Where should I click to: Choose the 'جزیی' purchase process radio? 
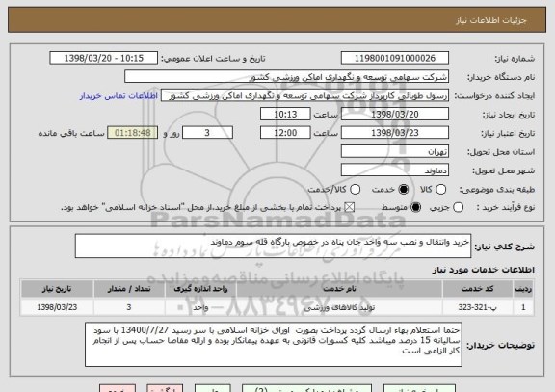click(458, 208)
